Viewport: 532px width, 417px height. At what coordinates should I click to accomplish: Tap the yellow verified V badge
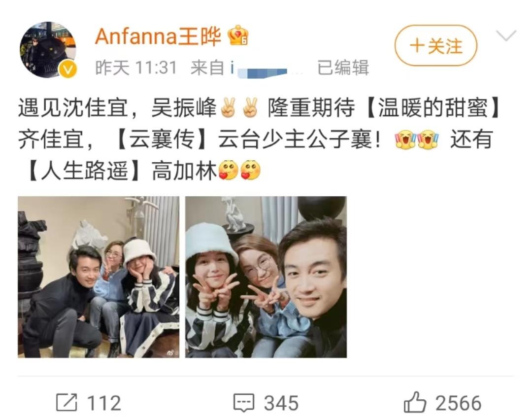pyautogui.click(x=68, y=69)
